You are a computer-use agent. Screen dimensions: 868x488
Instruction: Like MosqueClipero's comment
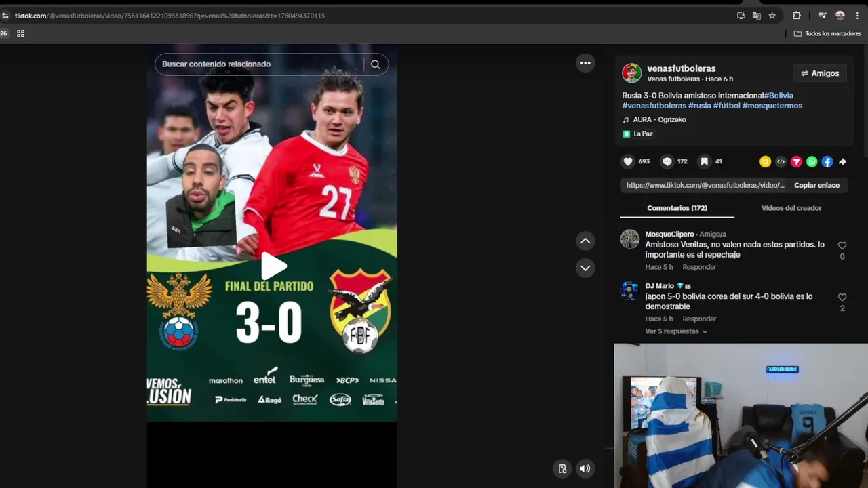click(x=842, y=245)
